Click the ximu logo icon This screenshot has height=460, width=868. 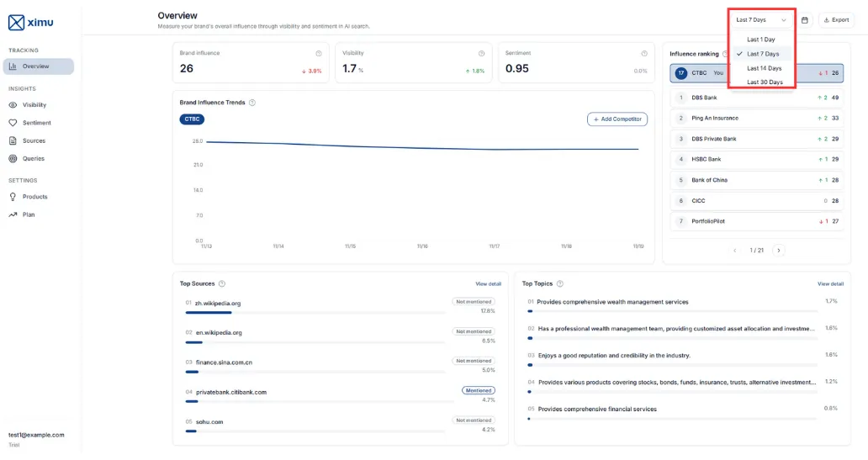(16, 22)
